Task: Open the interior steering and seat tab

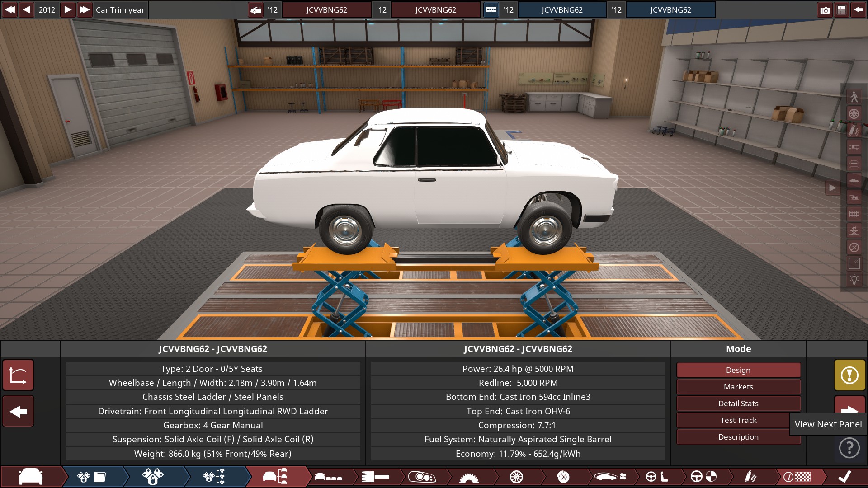Action: (x=657, y=477)
